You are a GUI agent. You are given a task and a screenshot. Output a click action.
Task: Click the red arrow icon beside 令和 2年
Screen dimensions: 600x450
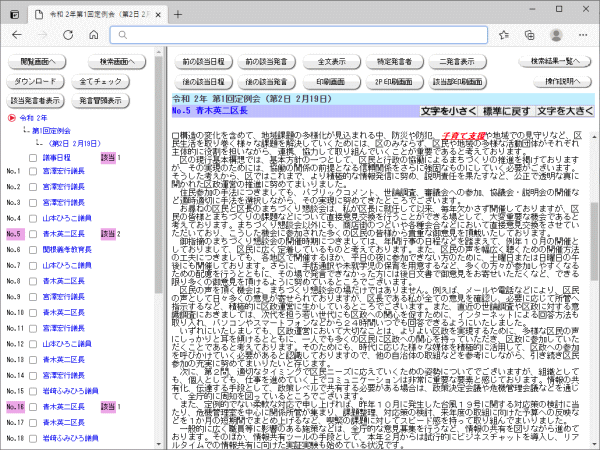(11, 118)
